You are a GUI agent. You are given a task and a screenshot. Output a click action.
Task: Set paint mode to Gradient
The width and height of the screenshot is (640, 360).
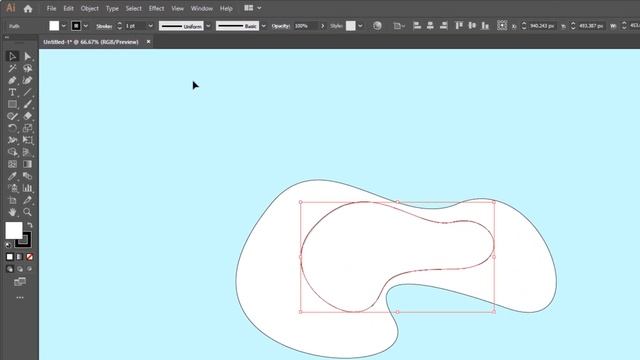pos(20,257)
